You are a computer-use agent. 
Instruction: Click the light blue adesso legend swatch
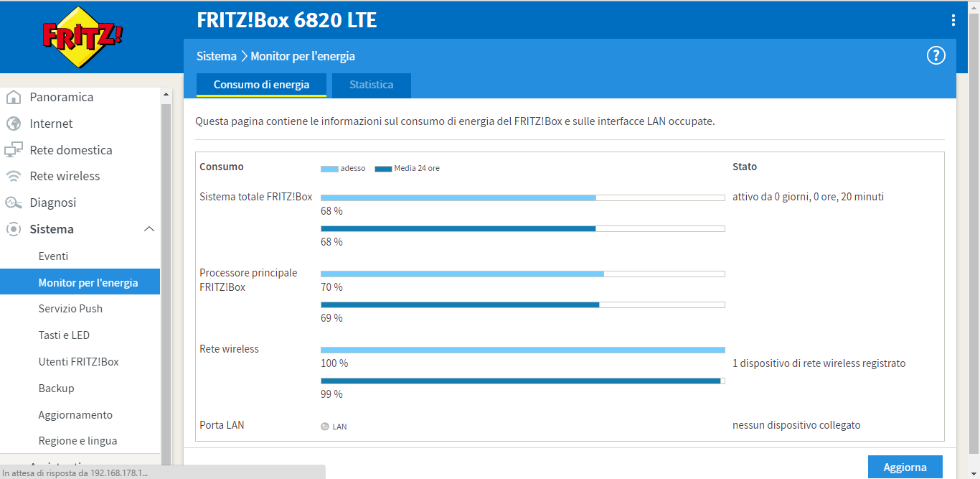pos(329,169)
